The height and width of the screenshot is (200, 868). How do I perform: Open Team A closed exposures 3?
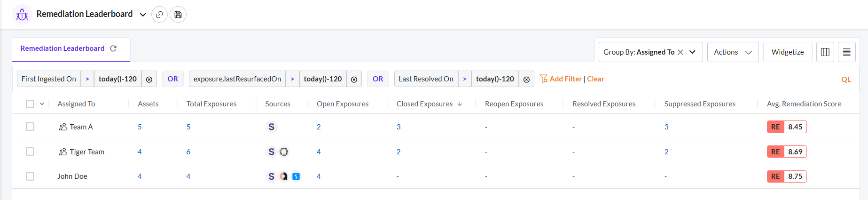pos(399,127)
